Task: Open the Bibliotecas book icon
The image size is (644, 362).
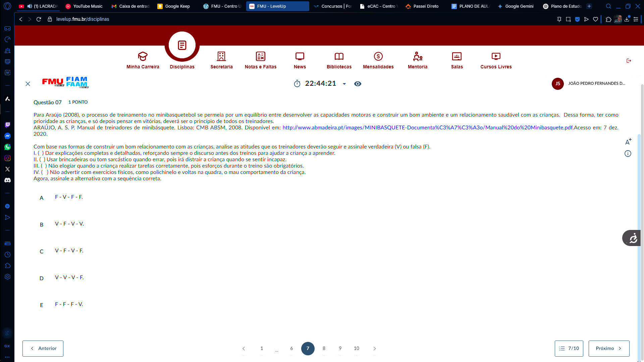Action: [339, 56]
